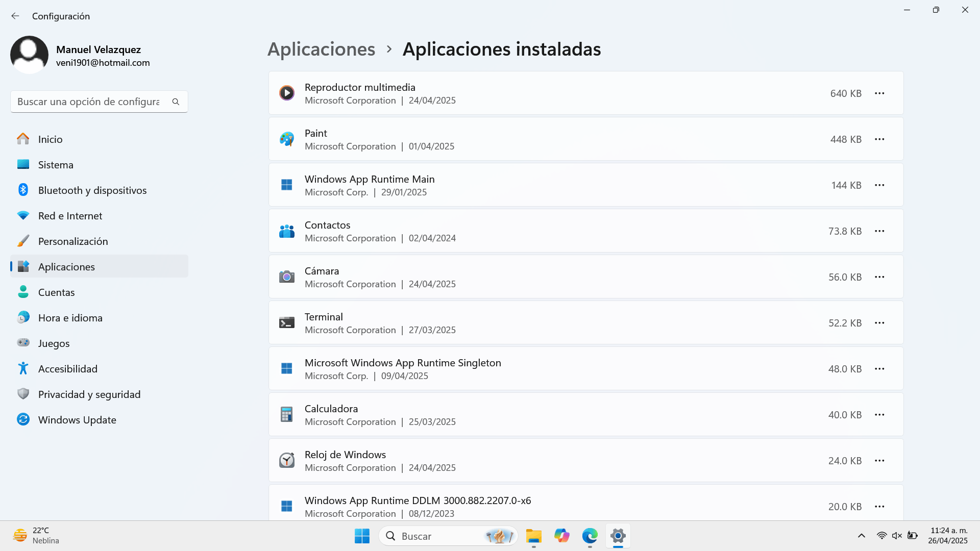980x551 pixels.
Task: Open Bluetooth y dispositivos section
Action: click(x=92, y=190)
